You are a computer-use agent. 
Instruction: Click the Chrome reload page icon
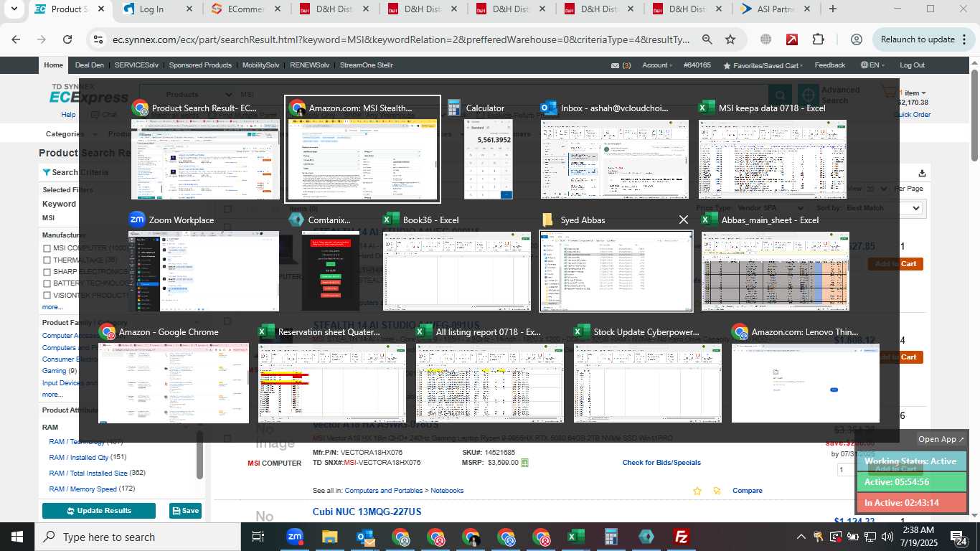point(67,39)
